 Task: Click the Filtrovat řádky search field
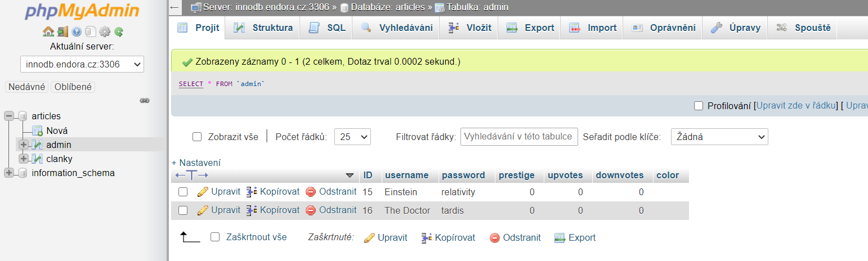coord(518,137)
